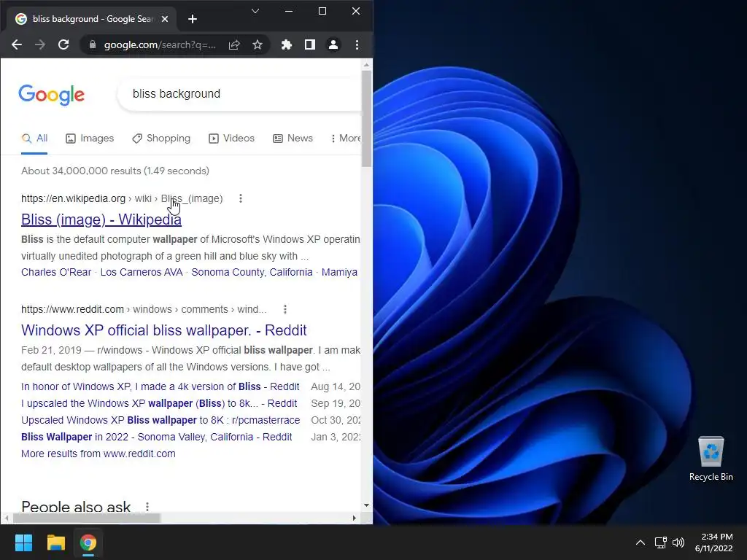Viewport: 747px width, 560px height.
Task: Open the Windows Start menu
Action: [x=23, y=542]
